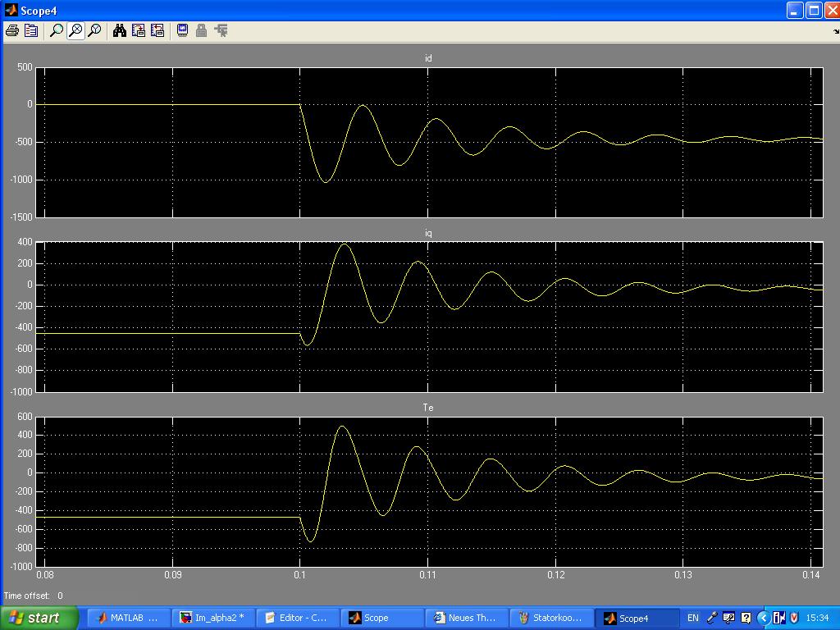Print the scope with the printer icon
Image resolution: width=840 pixels, height=630 pixels.
click(11, 30)
